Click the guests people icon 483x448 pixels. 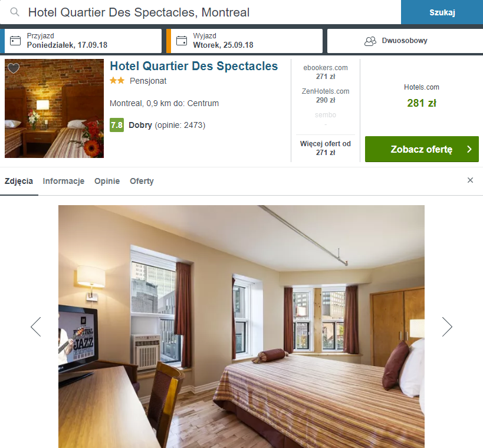370,41
